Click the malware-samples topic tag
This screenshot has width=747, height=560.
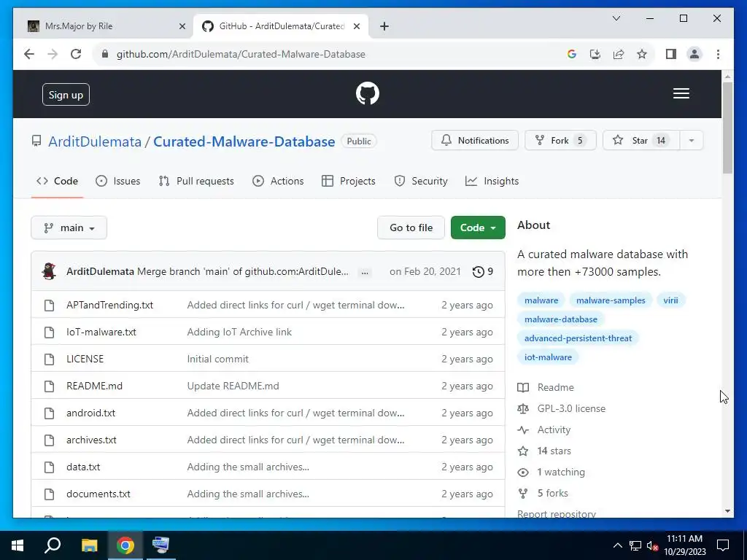[611, 300]
